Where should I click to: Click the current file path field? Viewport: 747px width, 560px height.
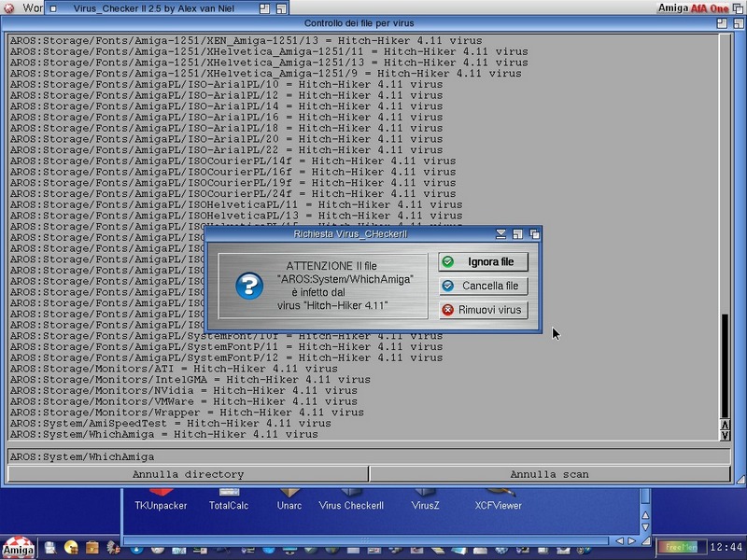[x=369, y=456]
